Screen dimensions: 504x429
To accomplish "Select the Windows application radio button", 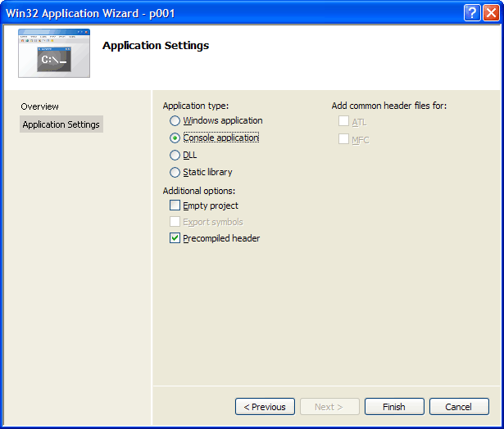I will (x=175, y=121).
